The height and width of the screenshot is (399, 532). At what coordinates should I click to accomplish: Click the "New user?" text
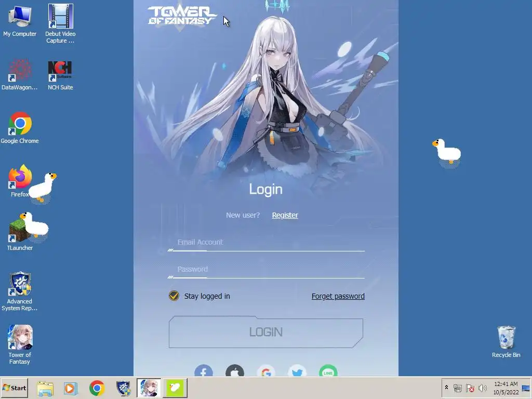pos(243,215)
